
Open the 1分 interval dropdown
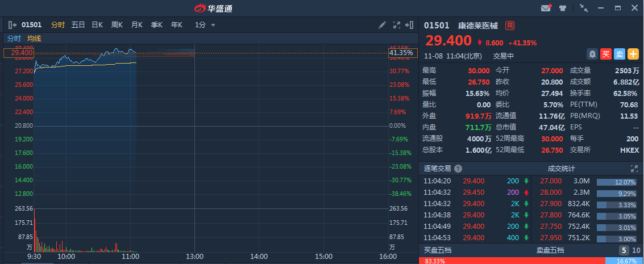point(205,25)
